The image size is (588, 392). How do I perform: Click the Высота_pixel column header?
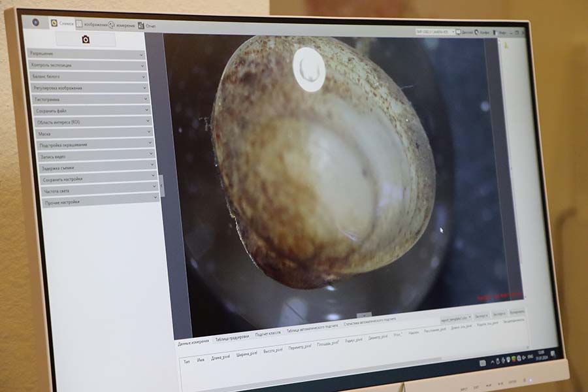coord(273,351)
